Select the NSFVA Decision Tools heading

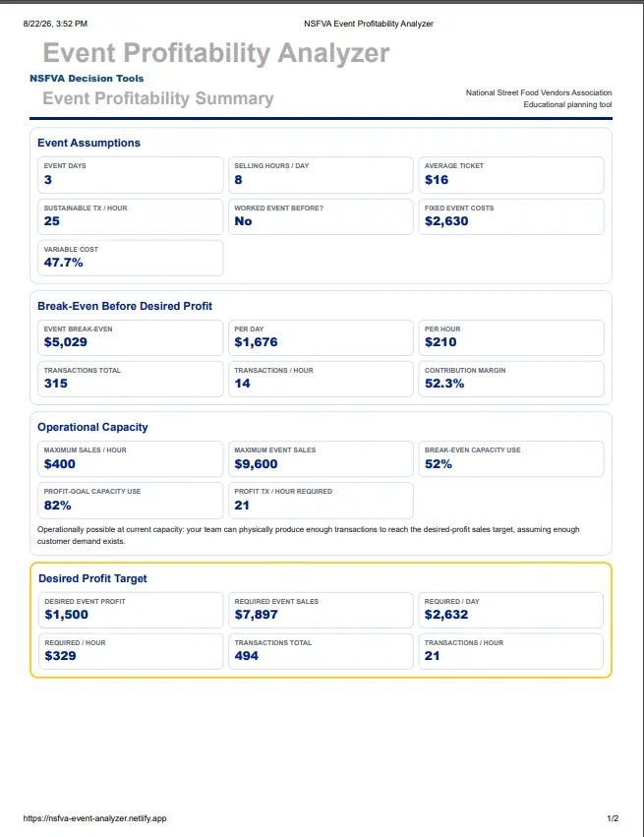tap(87, 79)
